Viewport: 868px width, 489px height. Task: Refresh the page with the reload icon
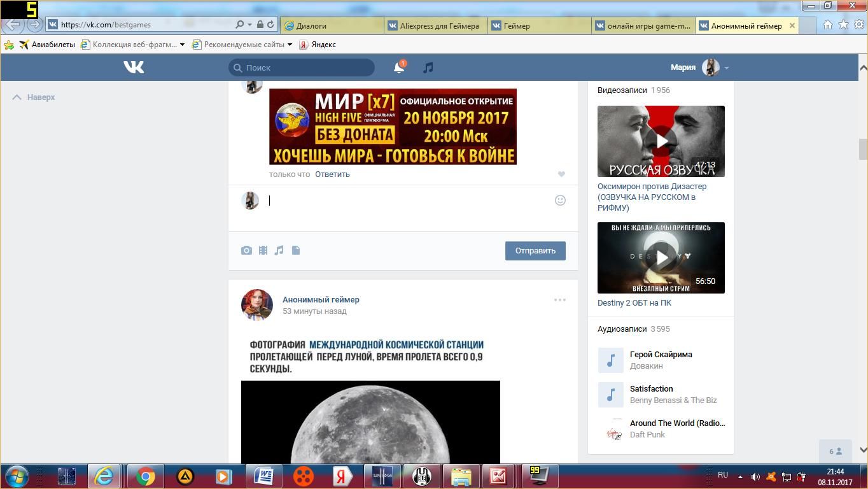coord(270,24)
